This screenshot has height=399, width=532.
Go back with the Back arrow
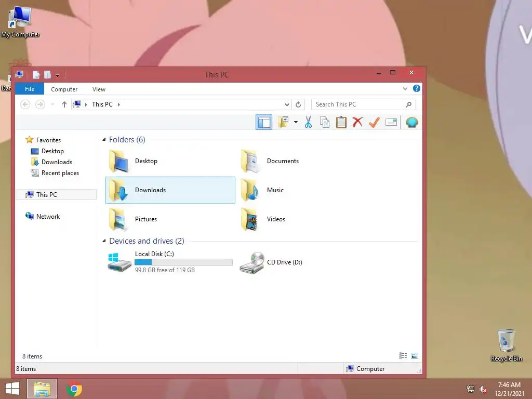click(x=25, y=104)
